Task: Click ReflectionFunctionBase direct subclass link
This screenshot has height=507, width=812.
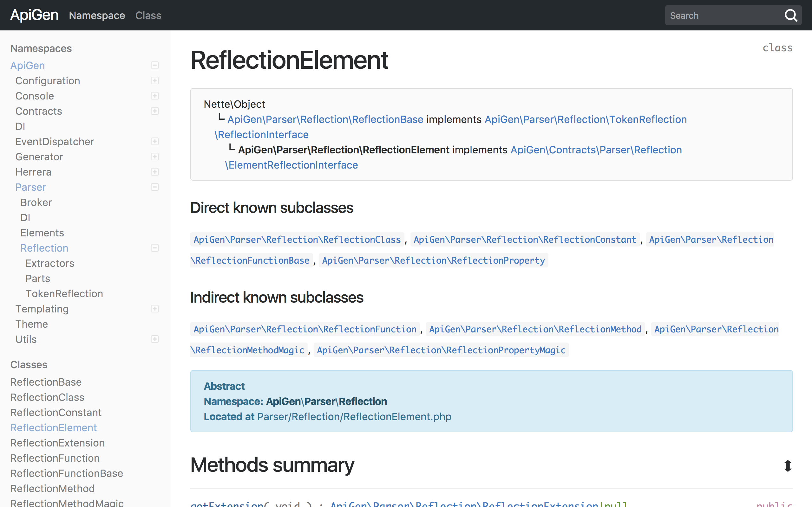Action: [x=252, y=260]
